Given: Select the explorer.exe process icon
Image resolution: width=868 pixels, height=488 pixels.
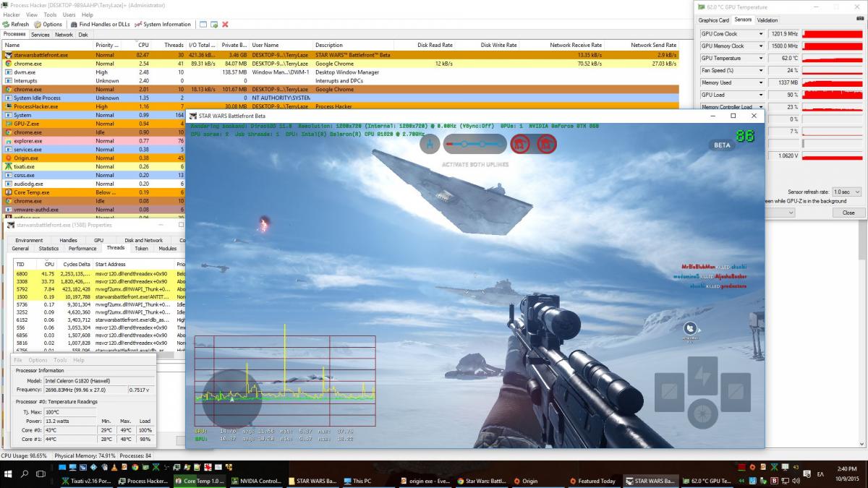Looking at the screenshot, I should pos(9,141).
